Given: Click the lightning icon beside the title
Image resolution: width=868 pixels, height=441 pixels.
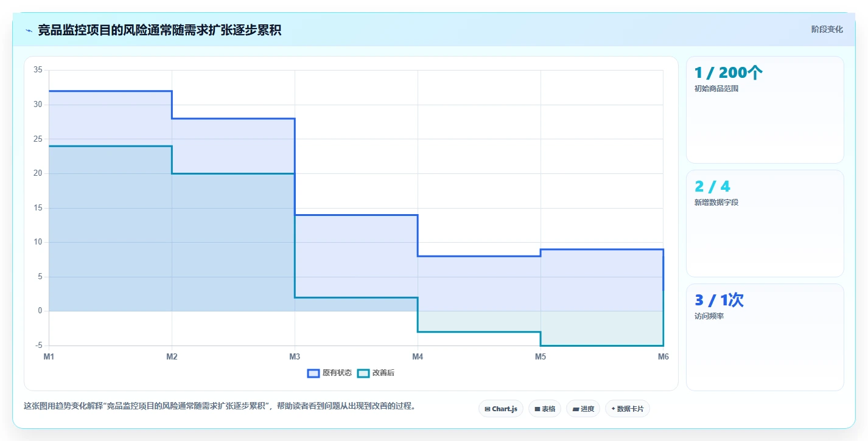Looking at the screenshot, I should 29,30.
